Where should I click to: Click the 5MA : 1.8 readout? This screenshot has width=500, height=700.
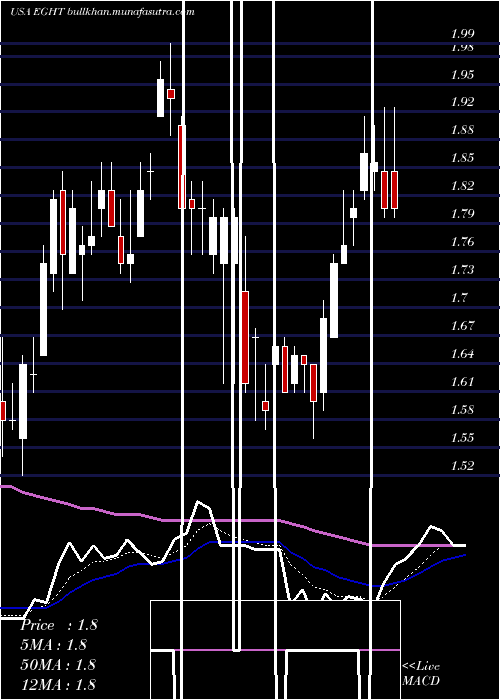(x=53, y=645)
